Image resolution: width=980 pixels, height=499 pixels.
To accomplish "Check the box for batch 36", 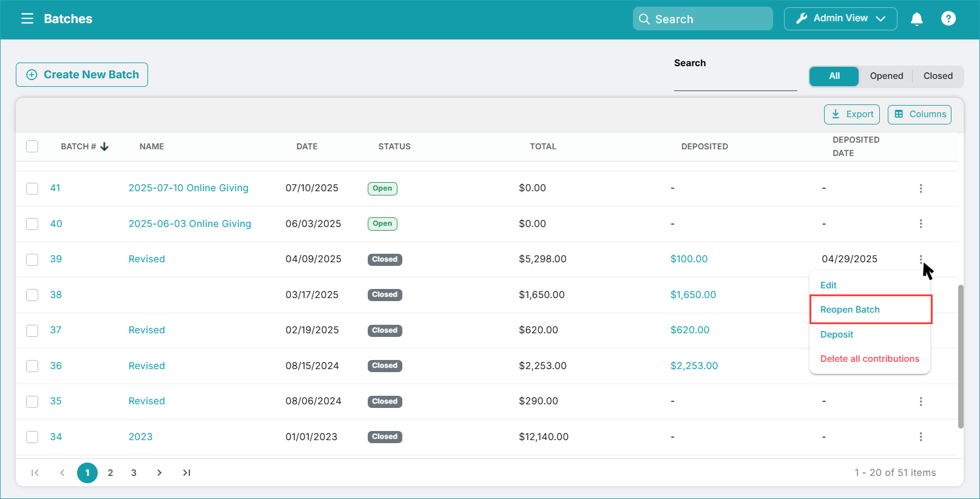I will tap(32, 366).
